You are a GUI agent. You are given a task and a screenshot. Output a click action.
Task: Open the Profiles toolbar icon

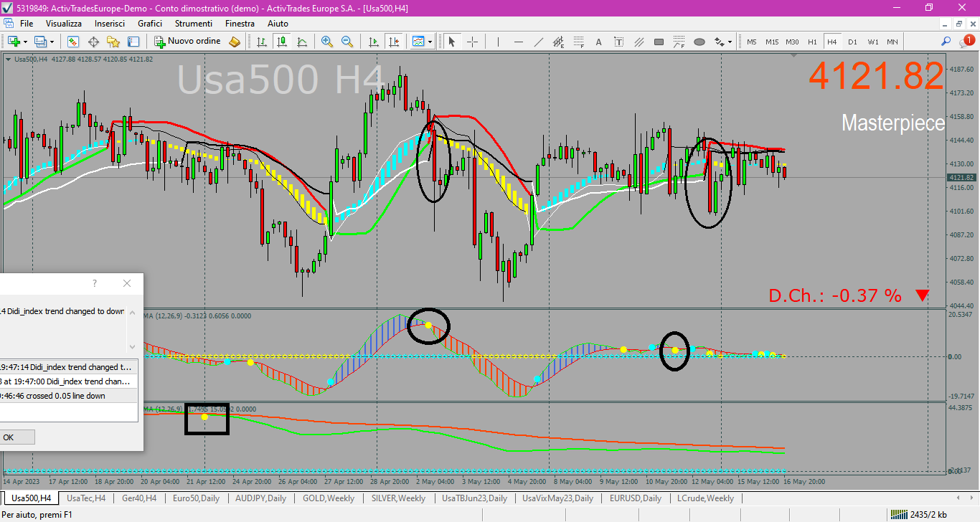40,42
